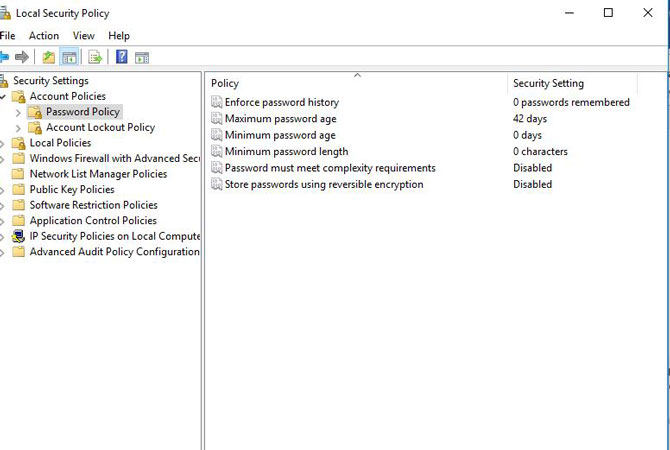The image size is (670, 450).
Task: Toggle Show/Hide Action Pane toolbar icon
Action: 142,57
